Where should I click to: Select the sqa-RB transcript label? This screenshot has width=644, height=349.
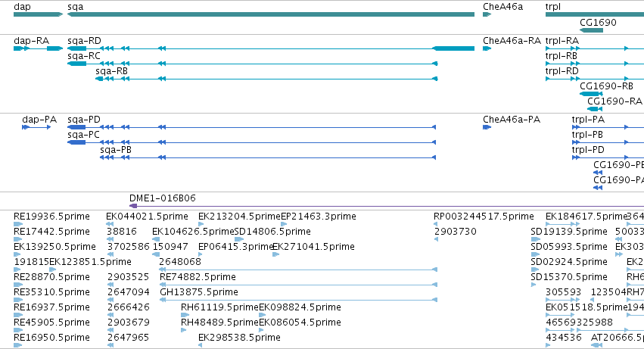(112, 71)
